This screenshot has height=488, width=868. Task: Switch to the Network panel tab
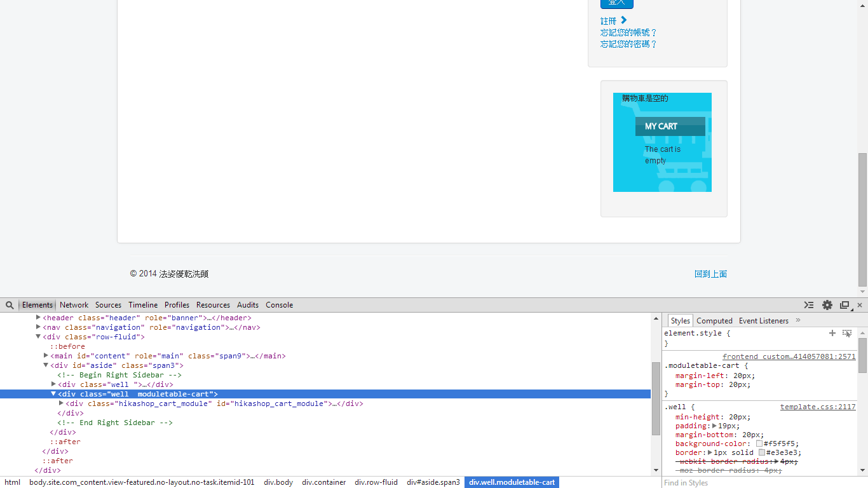(x=74, y=305)
